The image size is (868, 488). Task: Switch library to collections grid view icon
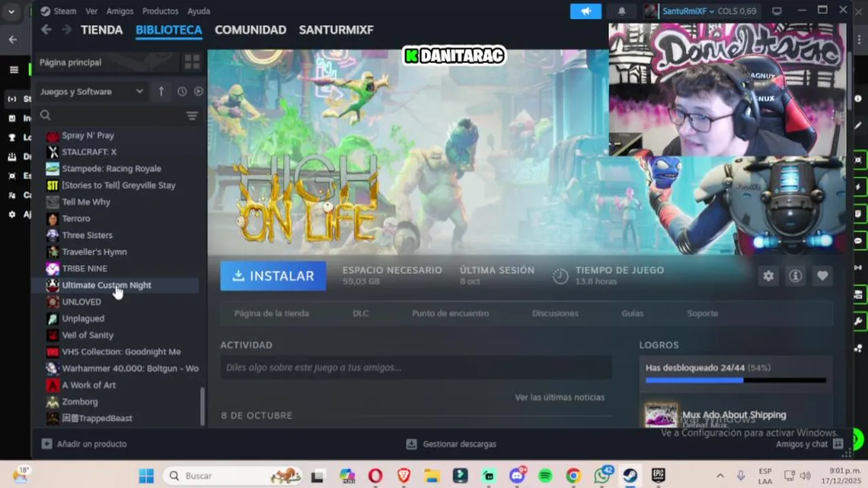click(x=193, y=62)
